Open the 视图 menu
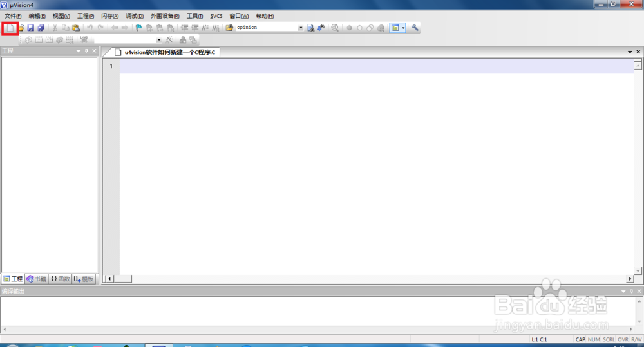Image resolution: width=644 pixels, height=347 pixels. (61, 16)
